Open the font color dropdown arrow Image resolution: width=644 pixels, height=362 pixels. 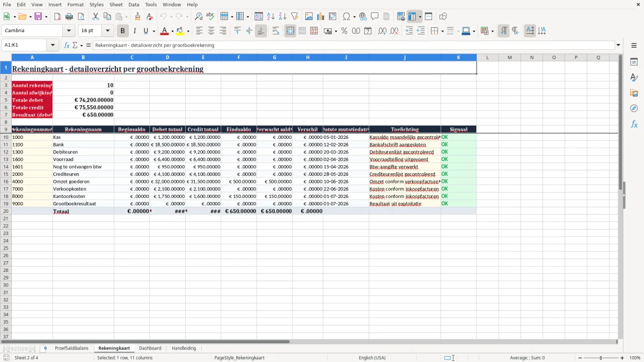172,31
